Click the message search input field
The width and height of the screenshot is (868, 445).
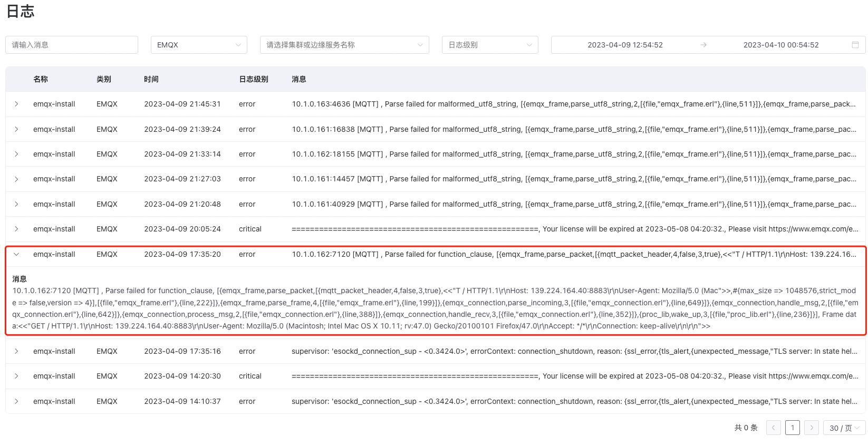tap(72, 45)
